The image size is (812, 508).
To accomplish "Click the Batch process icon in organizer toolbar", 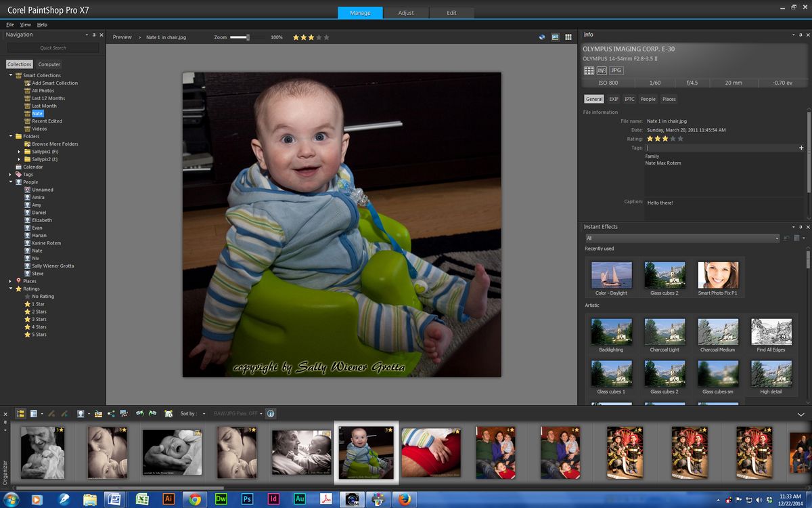I will (x=169, y=413).
